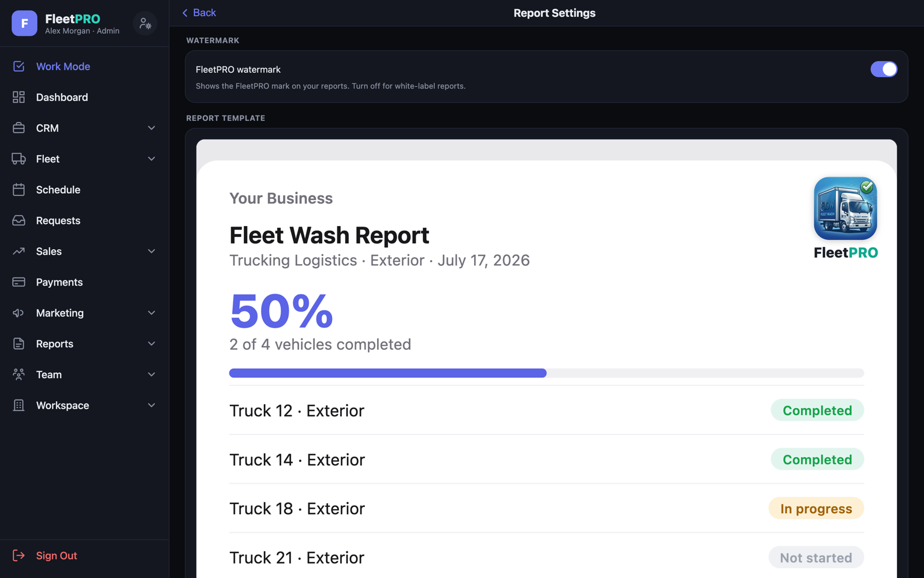The width and height of the screenshot is (924, 578).
Task: Click the Fleet Wash Report title
Action: click(x=329, y=235)
